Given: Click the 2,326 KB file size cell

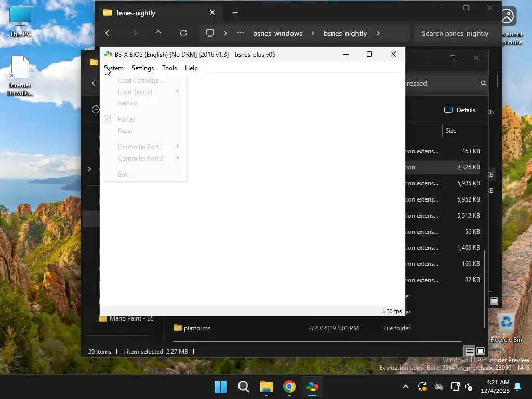Looking at the screenshot, I should tap(468, 167).
